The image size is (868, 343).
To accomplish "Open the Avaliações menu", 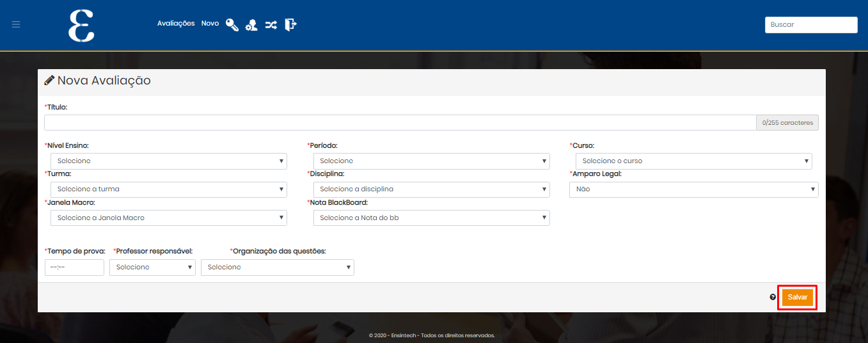I will [x=176, y=23].
